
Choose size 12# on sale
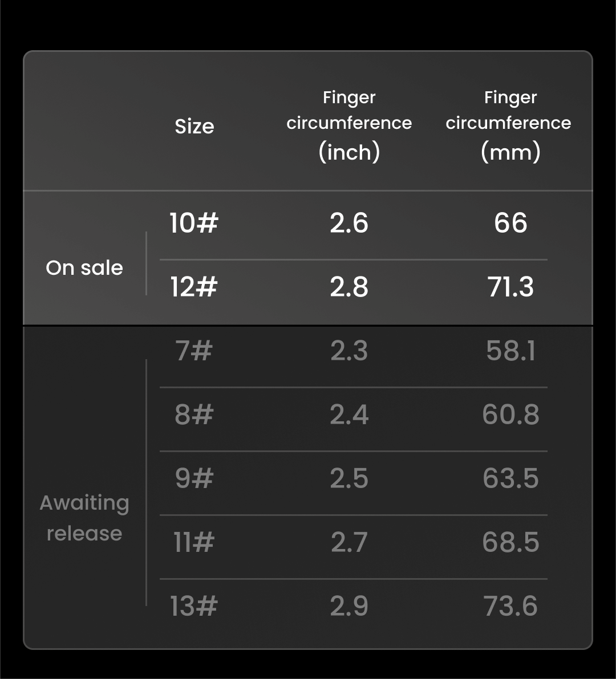pyautogui.click(x=194, y=286)
